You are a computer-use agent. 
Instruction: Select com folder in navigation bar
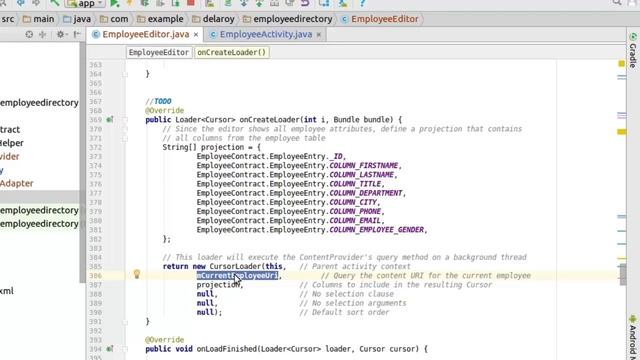click(x=114, y=19)
